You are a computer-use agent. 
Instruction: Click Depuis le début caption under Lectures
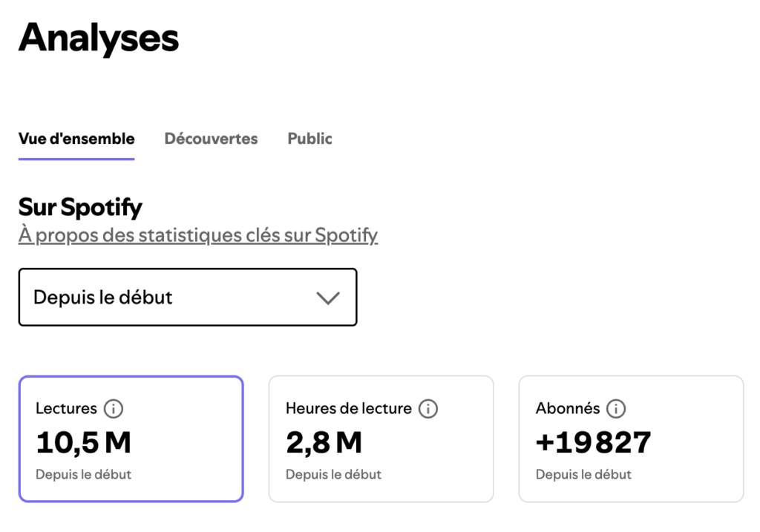83,474
